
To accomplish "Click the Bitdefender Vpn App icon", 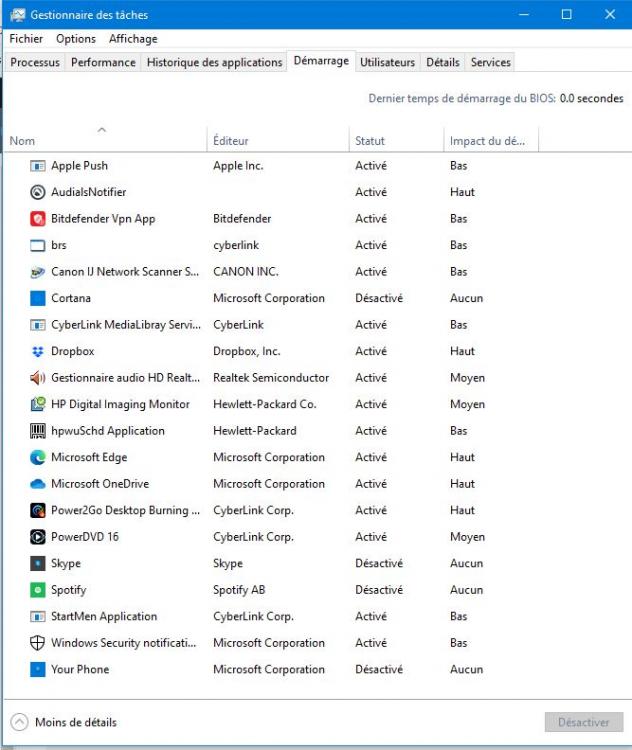I will tap(37, 219).
